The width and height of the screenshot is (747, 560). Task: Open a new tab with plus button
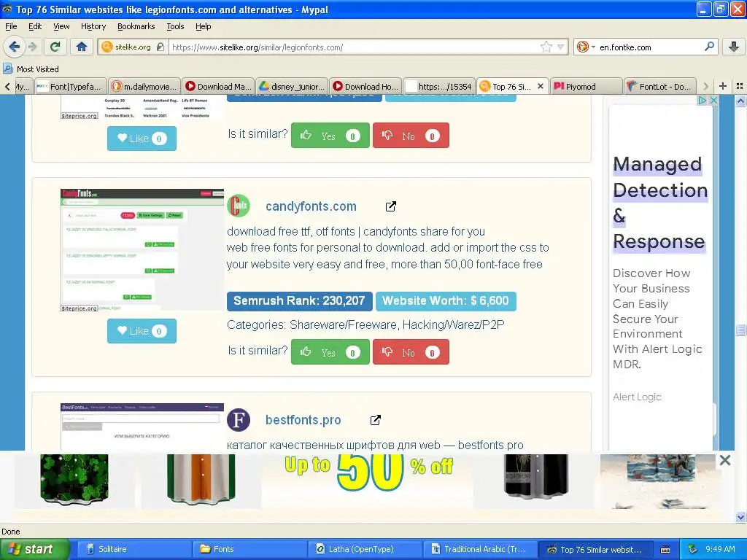coord(723,86)
